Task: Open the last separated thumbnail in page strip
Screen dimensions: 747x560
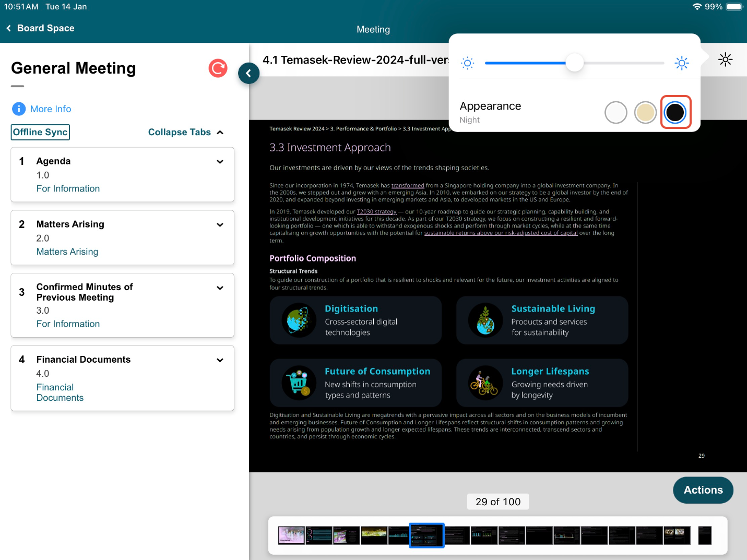Action: 705,535
